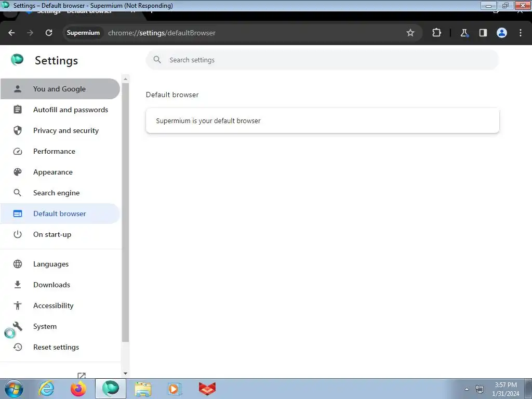Open Appearance settings section

(x=60, y=172)
